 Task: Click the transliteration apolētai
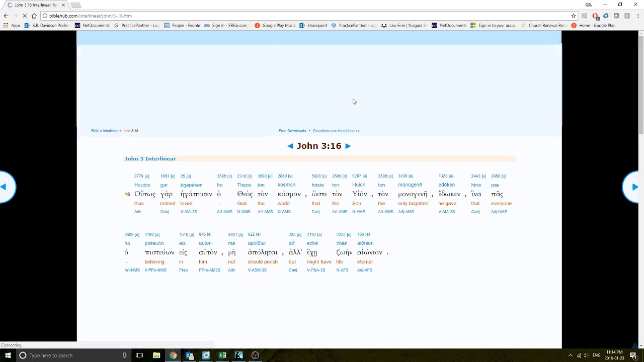click(x=257, y=243)
